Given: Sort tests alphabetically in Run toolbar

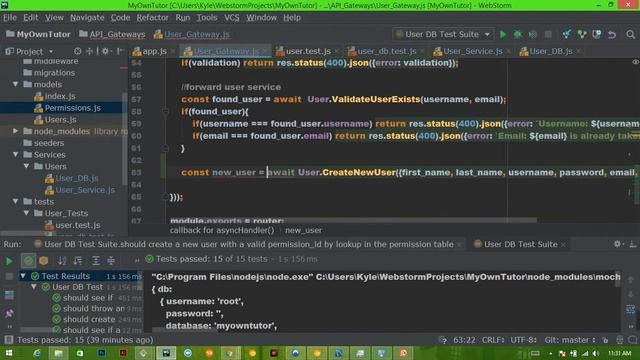Looking at the screenshot, I should coord(62,260).
